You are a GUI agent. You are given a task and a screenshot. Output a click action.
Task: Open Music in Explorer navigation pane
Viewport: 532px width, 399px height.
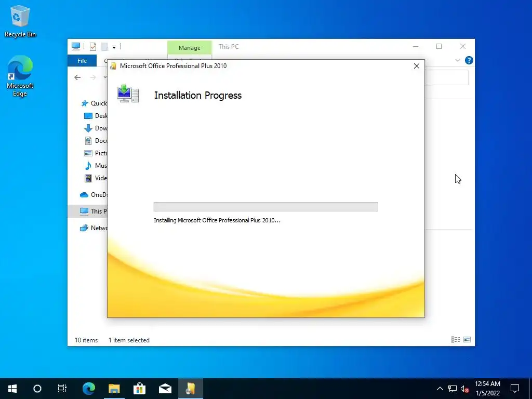[96, 166]
